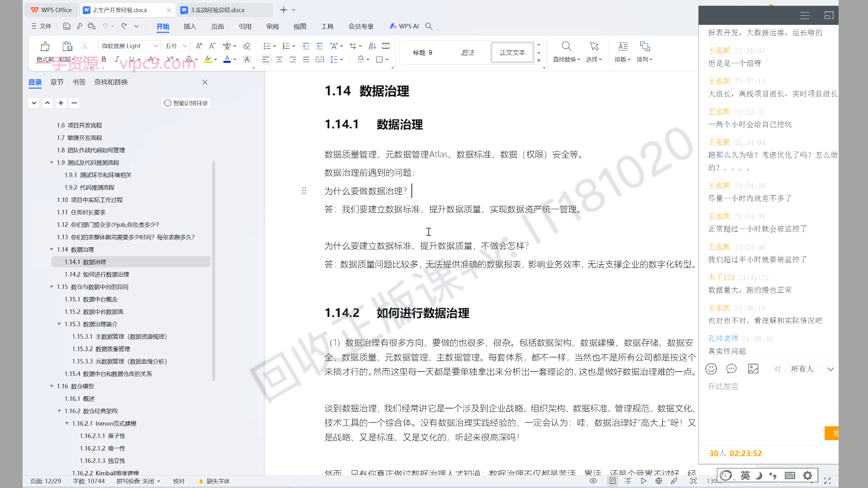
Task: Click the Find and Replace magnifier icon
Action: coord(566,47)
